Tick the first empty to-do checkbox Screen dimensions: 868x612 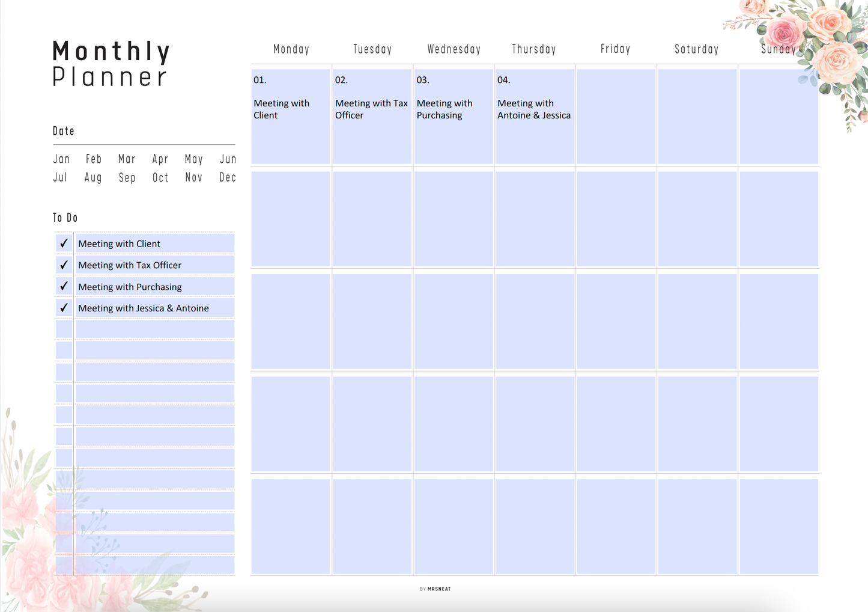tap(64, 329)
